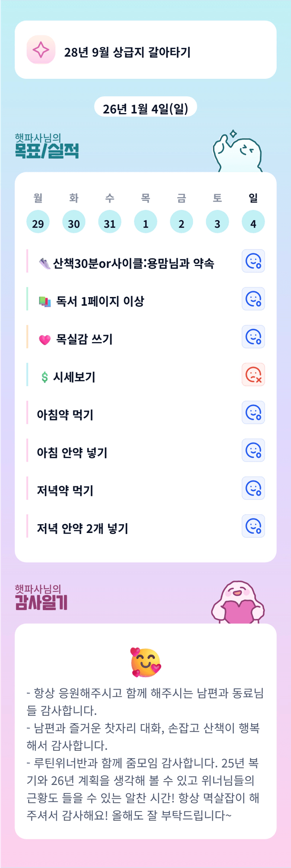Open the 28년 9월 상급지 갈아타기 goal card
The image size is (291, 868).
pos(146,50)
